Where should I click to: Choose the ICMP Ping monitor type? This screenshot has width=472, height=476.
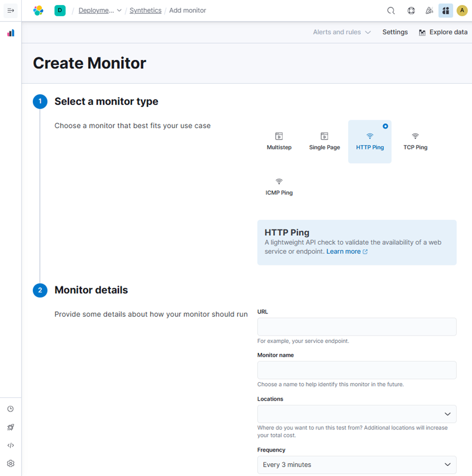tap(279, 187)
